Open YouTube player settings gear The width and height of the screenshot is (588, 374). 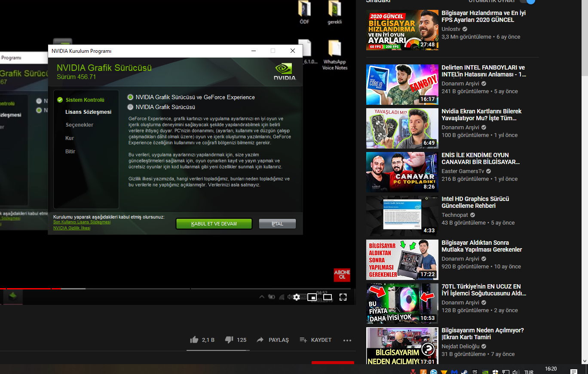296,297
